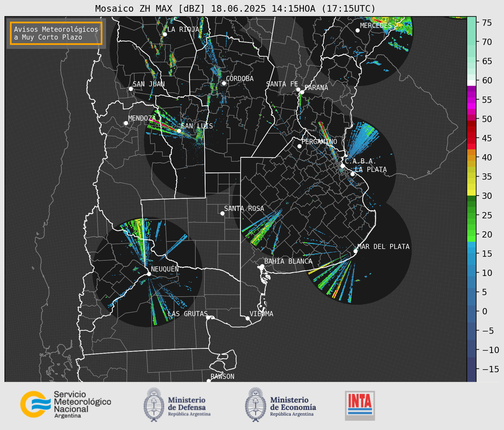The image size is (504, 430).
Task: Click the 10 dBZ blue color band
Action: click(x=471, y=273)
